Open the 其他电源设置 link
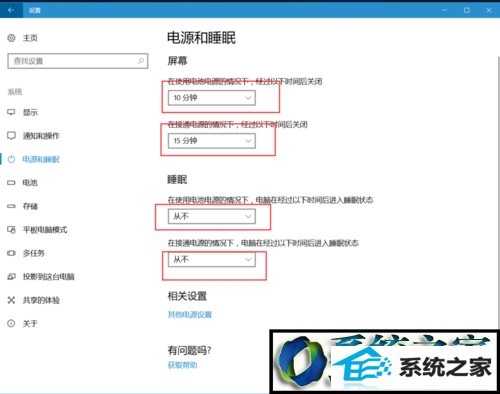 coord(190,314)
